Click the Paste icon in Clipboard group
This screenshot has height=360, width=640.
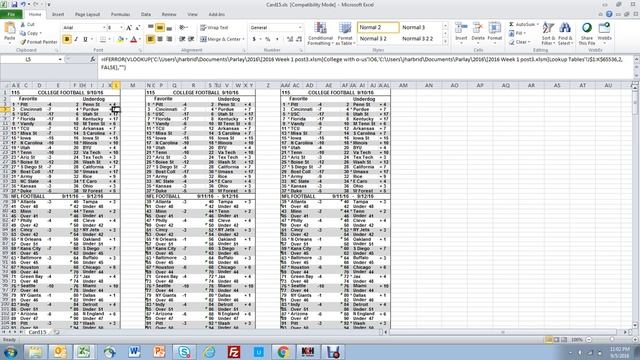click(9, 29)
